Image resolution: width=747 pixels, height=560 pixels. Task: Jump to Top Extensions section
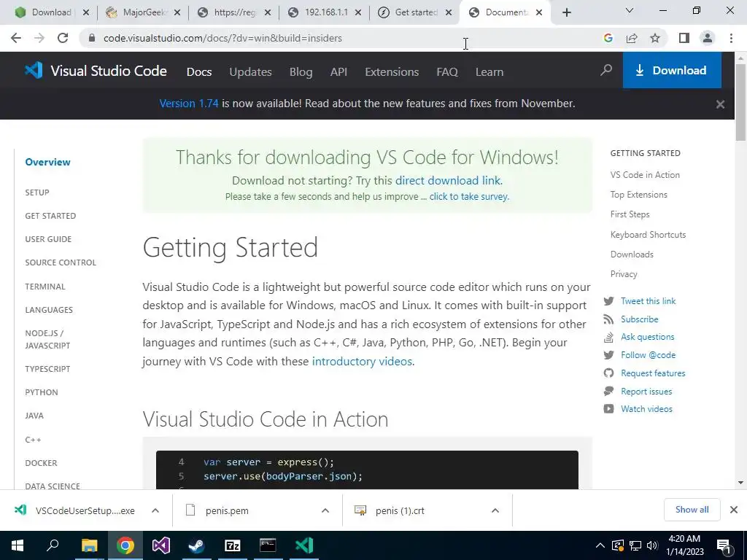pyautogui.click(x=639, y=194)
